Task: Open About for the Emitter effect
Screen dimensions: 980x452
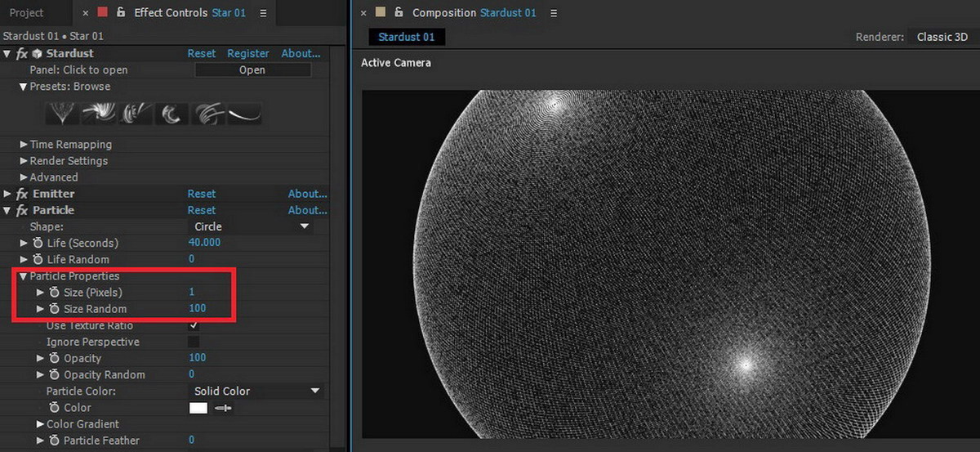Action: 307,194
